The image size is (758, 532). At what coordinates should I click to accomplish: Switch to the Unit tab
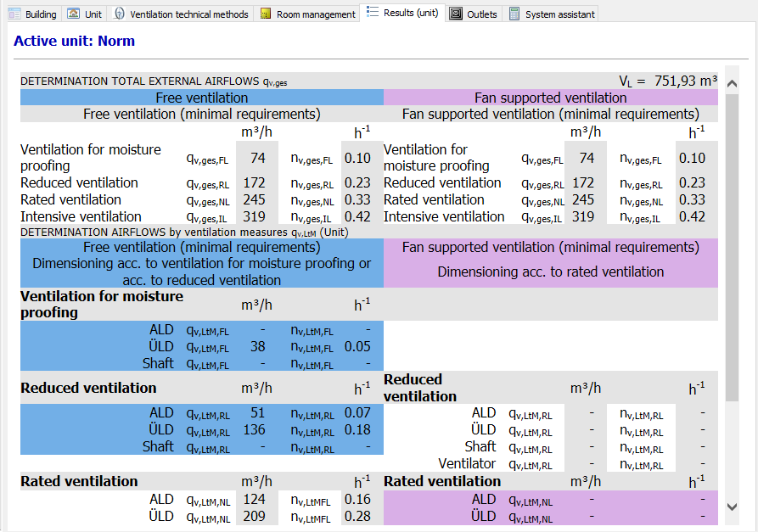85,14
